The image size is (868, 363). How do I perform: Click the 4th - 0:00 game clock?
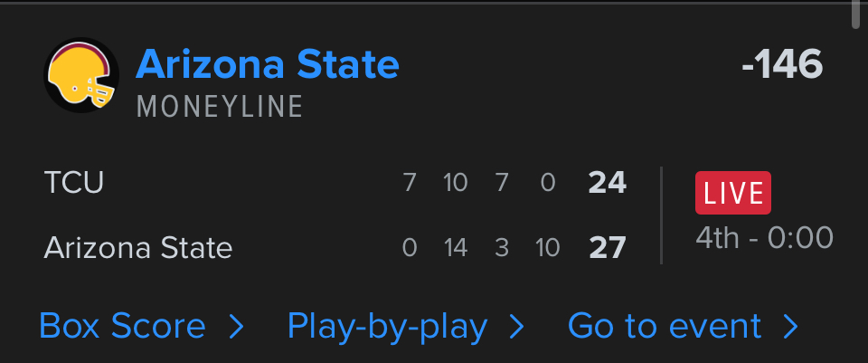point(764,237)
